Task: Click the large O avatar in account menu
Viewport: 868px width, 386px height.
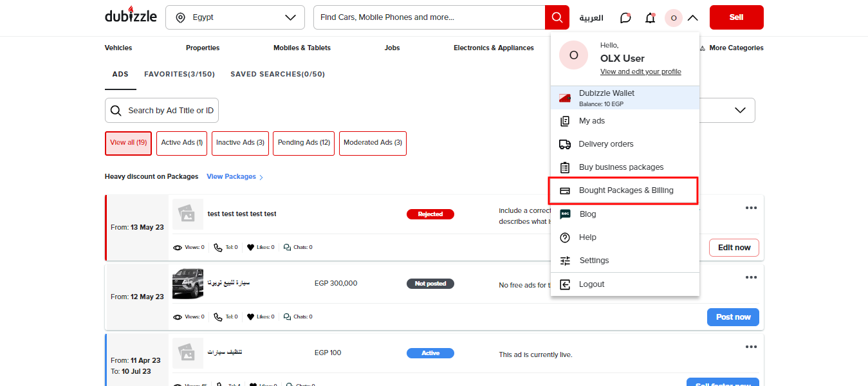Action: tap(574, 55)
